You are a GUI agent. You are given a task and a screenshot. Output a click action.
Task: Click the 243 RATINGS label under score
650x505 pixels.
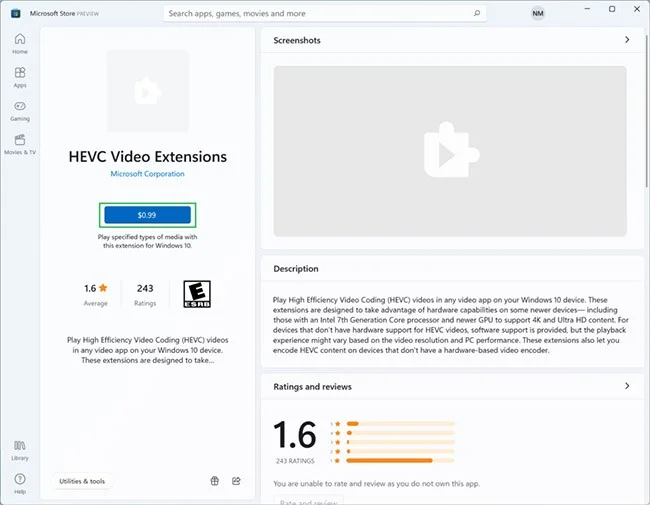pyautogui.click(x=295, y=461)
